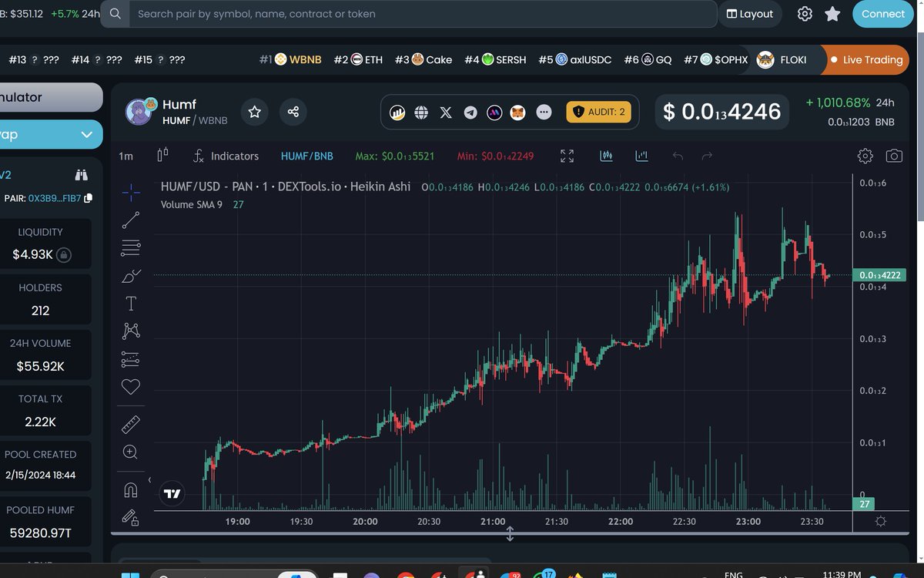The height and width of the screenshot is (578, 924).
Task: Undo the last chart action
Action: [x=678, y=156]
